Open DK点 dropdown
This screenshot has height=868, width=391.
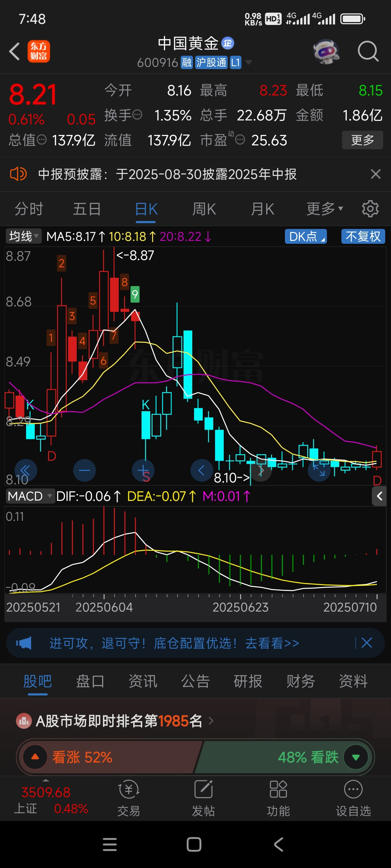click(x=306, y=236)
